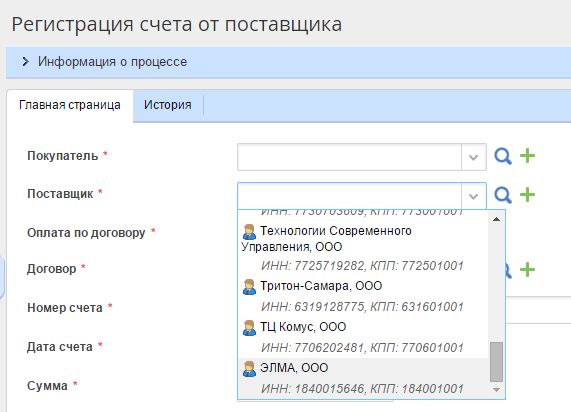The width and height of the screenshot is (571, 412).
Task: Select the Главная страница tab
Action: pos(70,105)
